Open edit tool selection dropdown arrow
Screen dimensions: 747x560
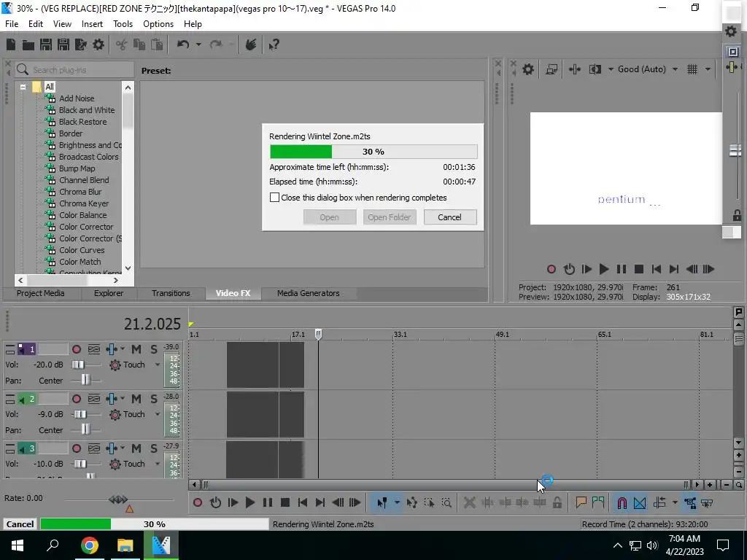(397, 503)
